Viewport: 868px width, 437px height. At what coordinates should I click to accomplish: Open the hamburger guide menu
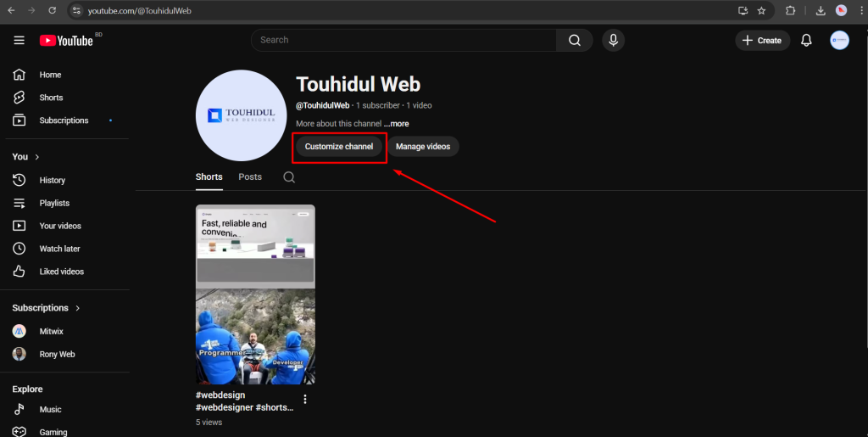coord(19,41)
